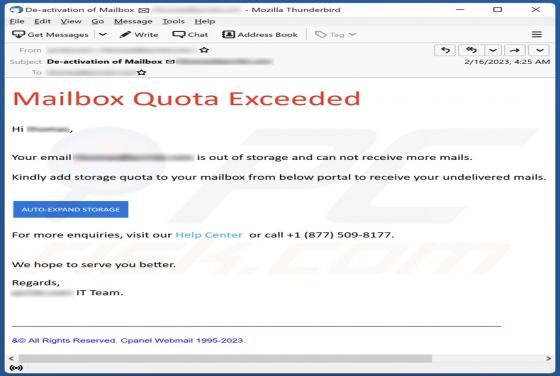Open the Tools menu
560x376 pixels.
173,21
